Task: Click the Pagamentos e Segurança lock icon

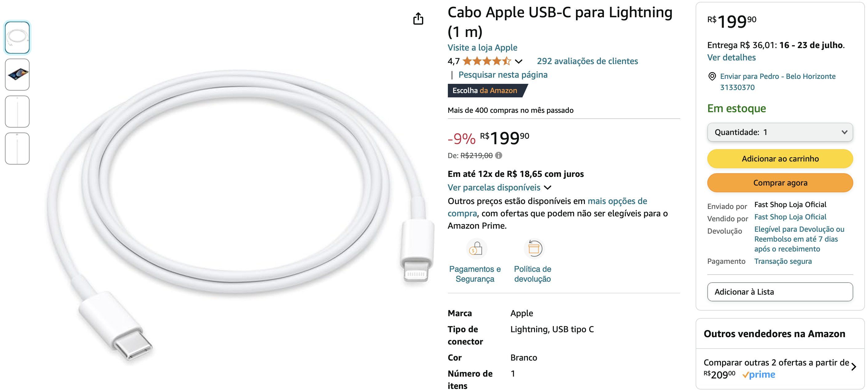Action: click(476, 249)
